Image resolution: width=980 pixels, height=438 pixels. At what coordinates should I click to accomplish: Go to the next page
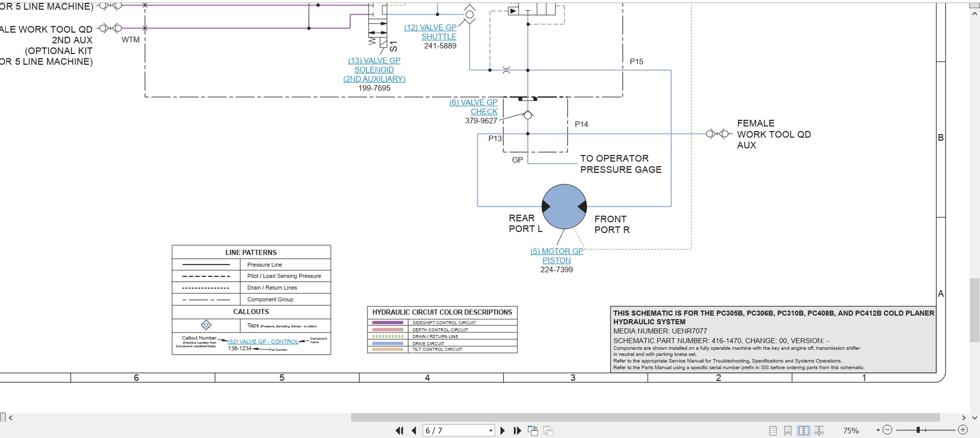pyautogui.click(x=502, y=431)
